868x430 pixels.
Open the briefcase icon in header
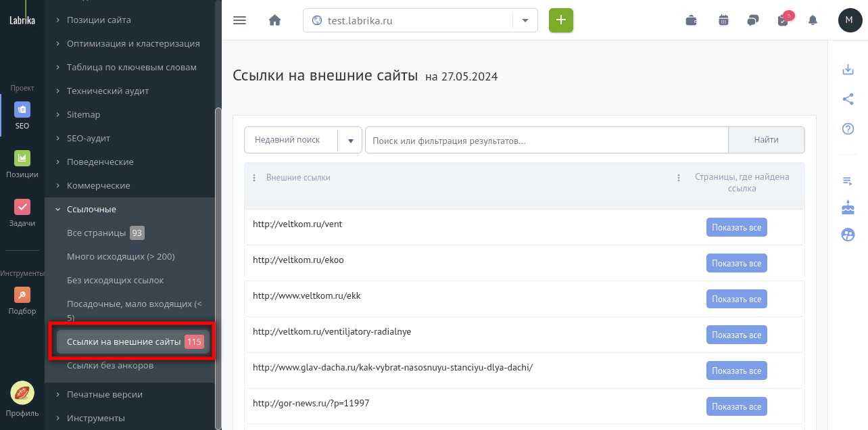coord(692,20)
